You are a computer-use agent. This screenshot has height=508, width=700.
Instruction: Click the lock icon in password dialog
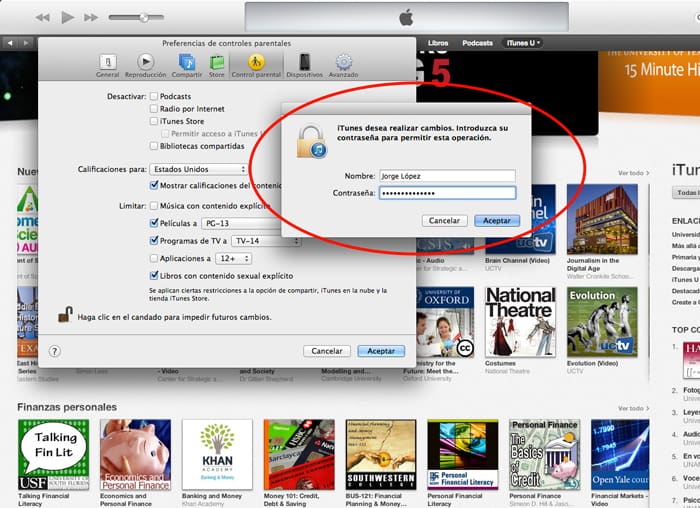tap(311, 142)
